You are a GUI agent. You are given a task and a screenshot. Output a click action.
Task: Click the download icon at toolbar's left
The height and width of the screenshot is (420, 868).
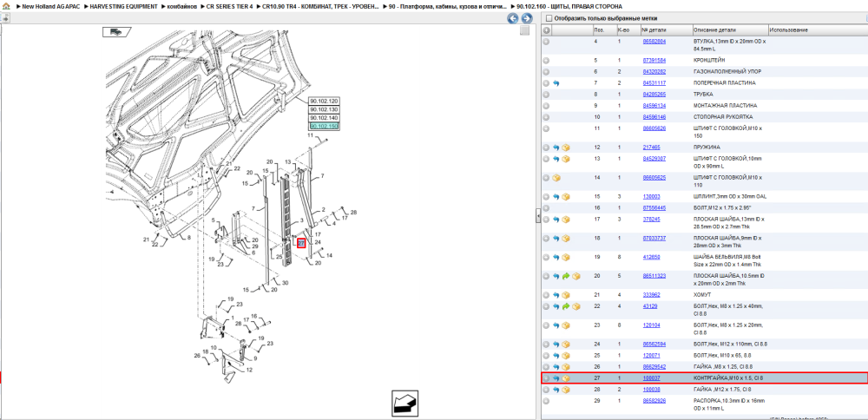click(x=5, y=18)
